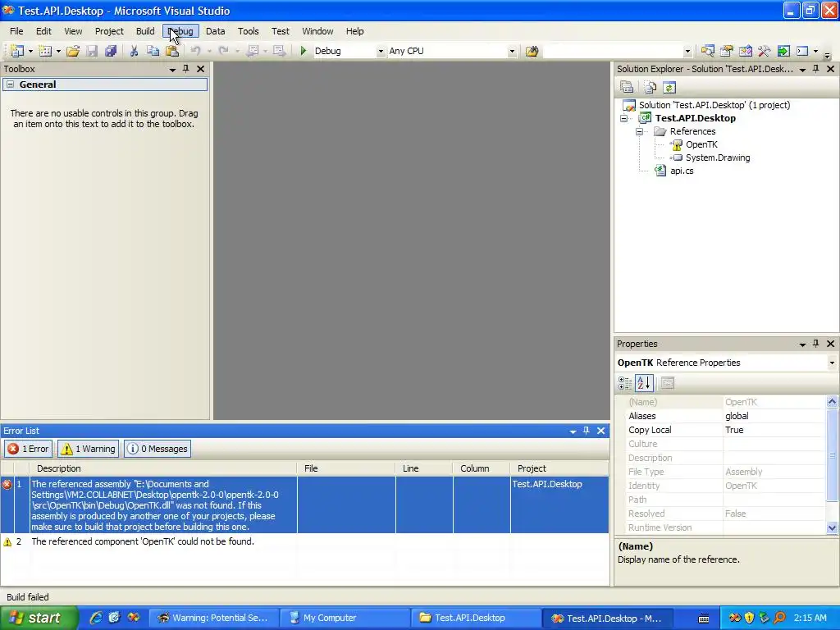Click the Cut scissors icon
Image resolution: width=840 pixels, height=630 pixels.
(x=134, y=51)
